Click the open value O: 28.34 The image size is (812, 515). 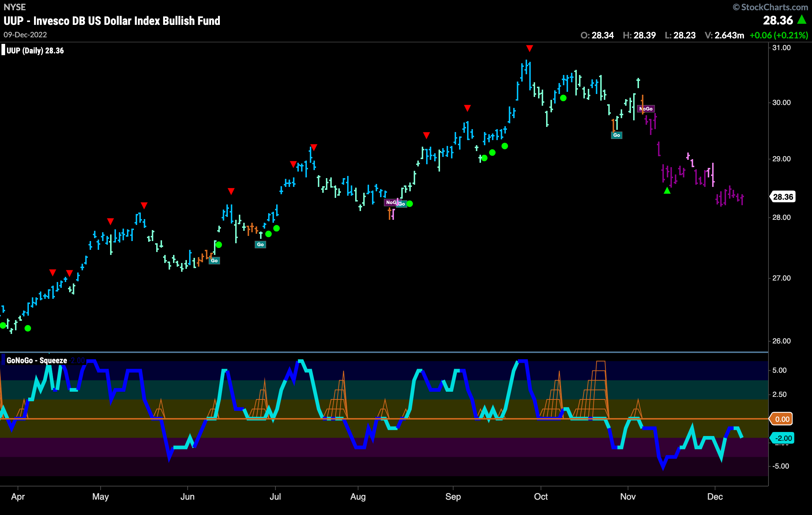[x=597, y=35]
